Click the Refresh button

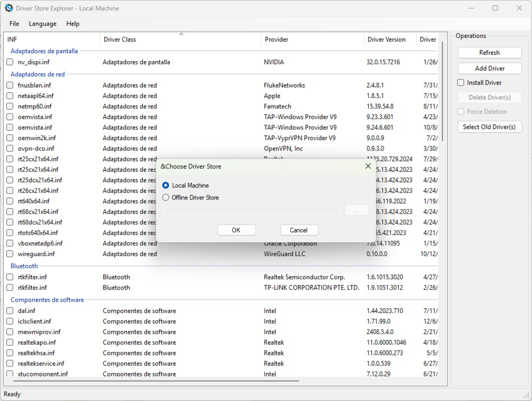point(489,53)
